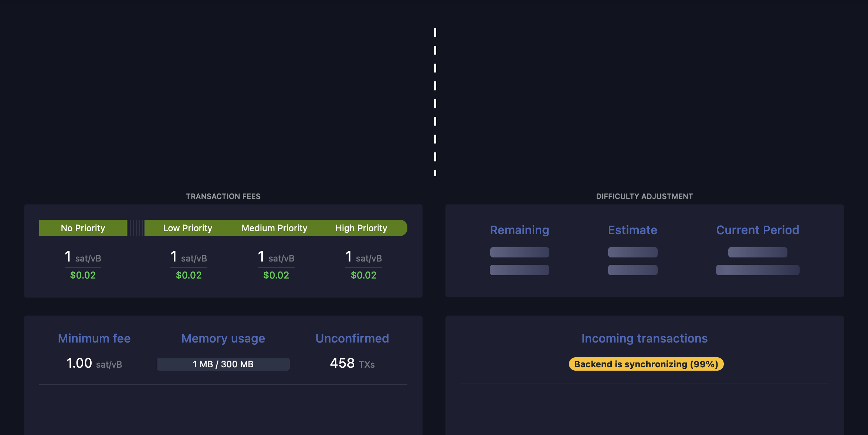Click the $0.02 value under No Priority

click(x=83, y=275)
